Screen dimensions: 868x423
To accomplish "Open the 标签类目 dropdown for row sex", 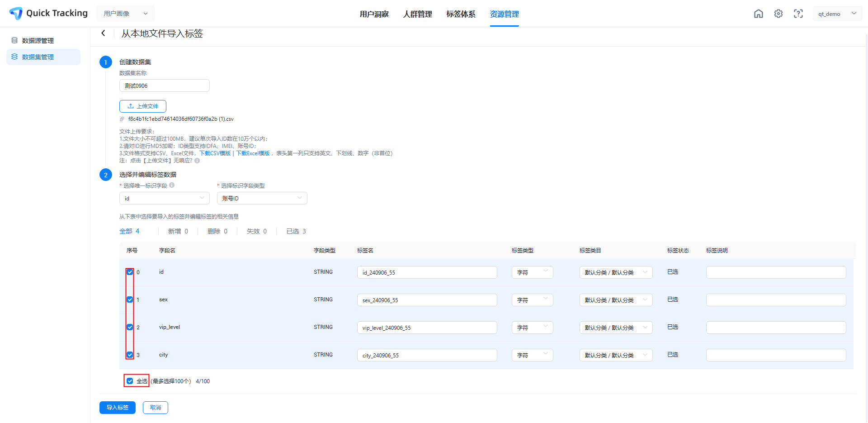I will 616,300.
